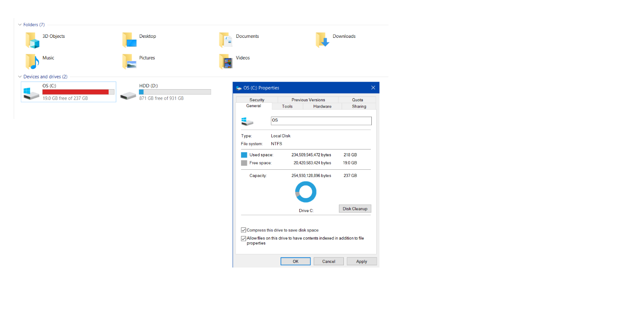This screenshot has height=313, width=644.
Task: Open the Pictures folder icon
Action: pos(129,62)
